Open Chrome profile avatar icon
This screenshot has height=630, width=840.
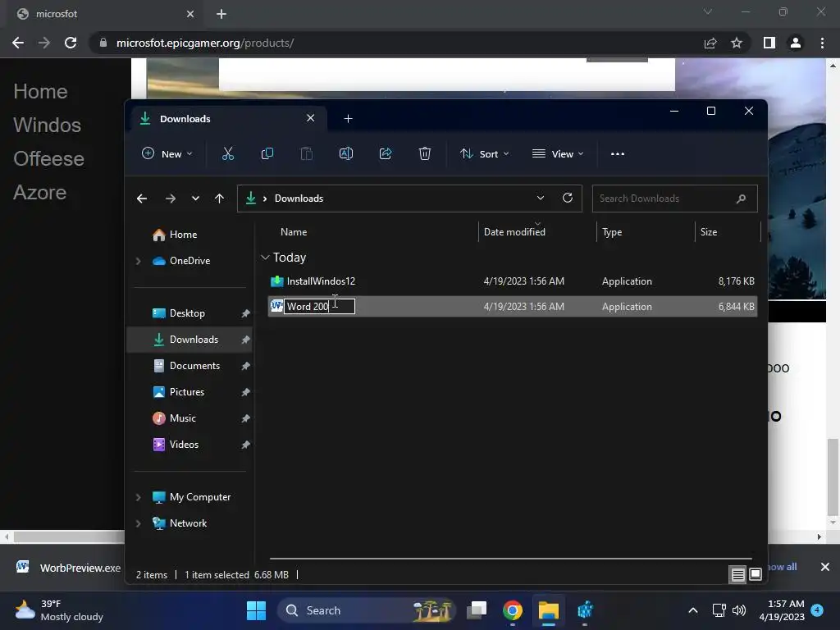click(796, 43)
